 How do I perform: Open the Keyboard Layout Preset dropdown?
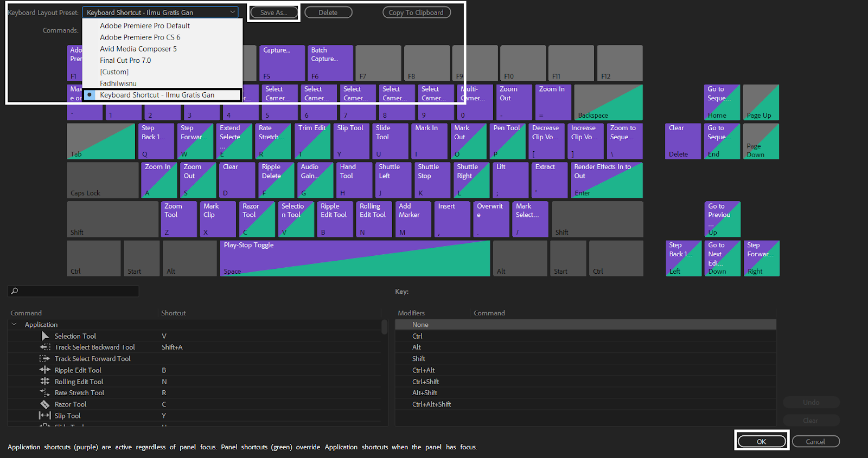(x=160, y=12)
